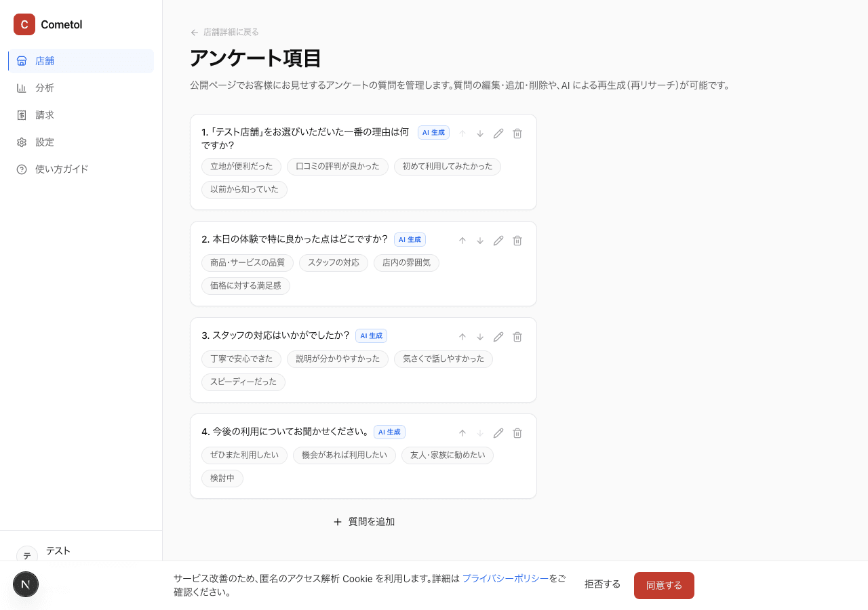The height and width of the screenshot is (610, 868).
Task: Edit question 3 with pencil icon
Action: tap(498, 337)
